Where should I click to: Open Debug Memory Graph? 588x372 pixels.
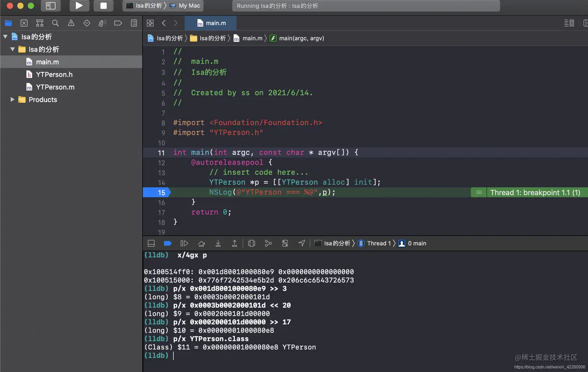coord(268,243)
